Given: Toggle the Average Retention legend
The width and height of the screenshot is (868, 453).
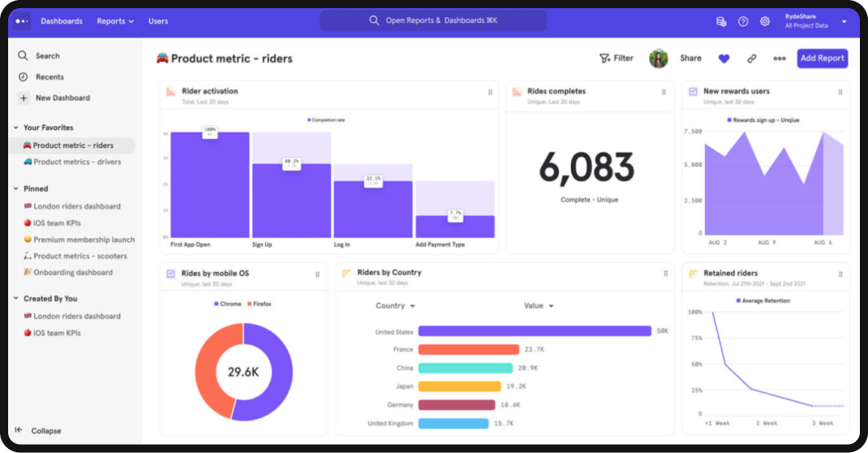Looking at the screenshot, I should 763,300.
